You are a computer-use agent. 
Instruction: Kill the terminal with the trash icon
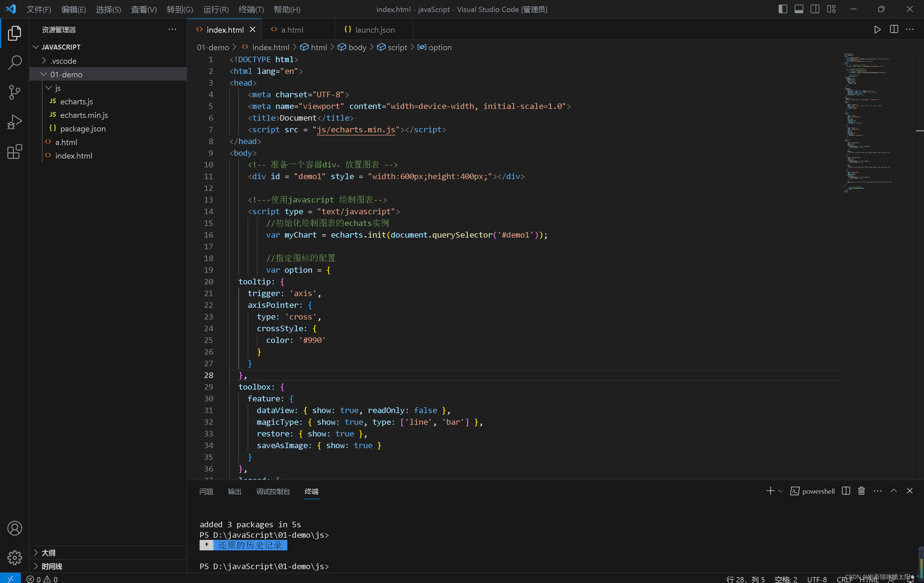pyautogui.click(x=861, y=491)
